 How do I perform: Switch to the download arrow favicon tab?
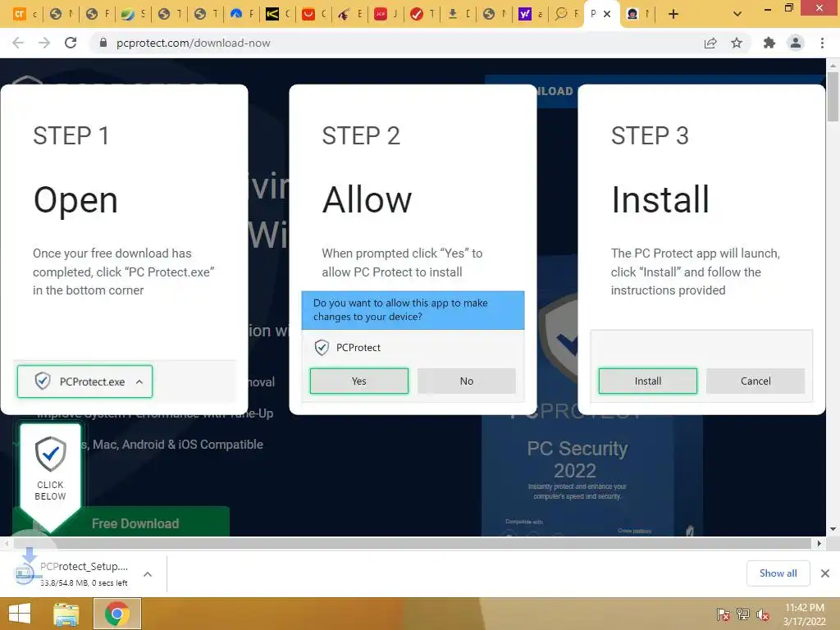pos(453,14)
